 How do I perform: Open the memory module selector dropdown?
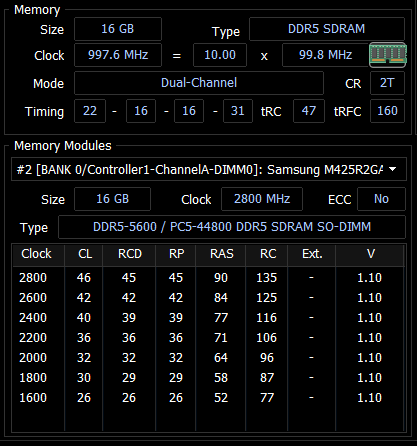[209, 169]
